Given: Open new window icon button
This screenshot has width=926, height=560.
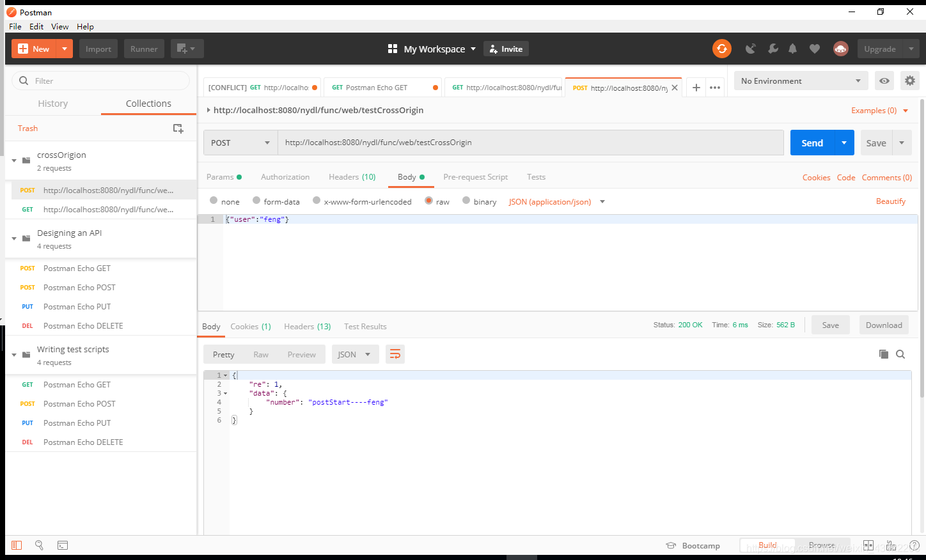Looking at the screenshot, I should 187,49.
